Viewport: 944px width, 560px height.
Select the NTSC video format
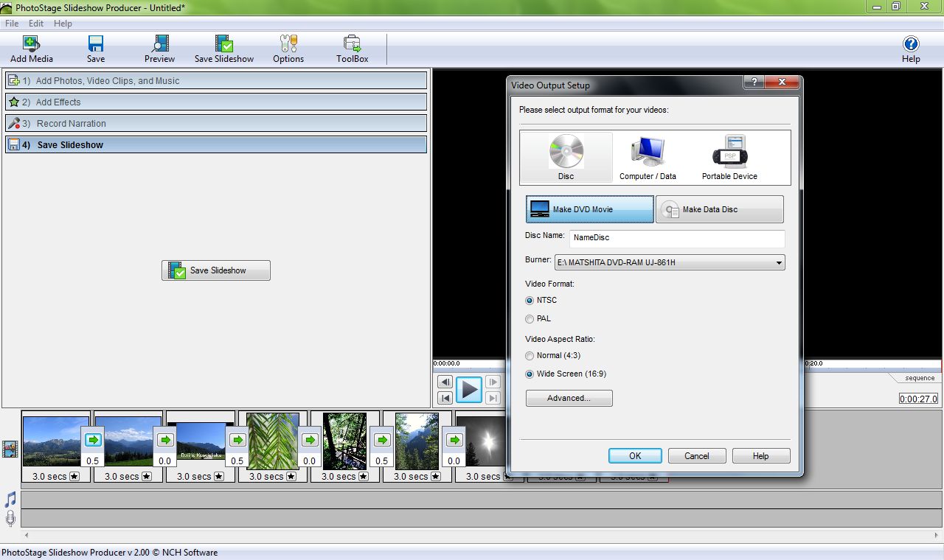(530, 301)
